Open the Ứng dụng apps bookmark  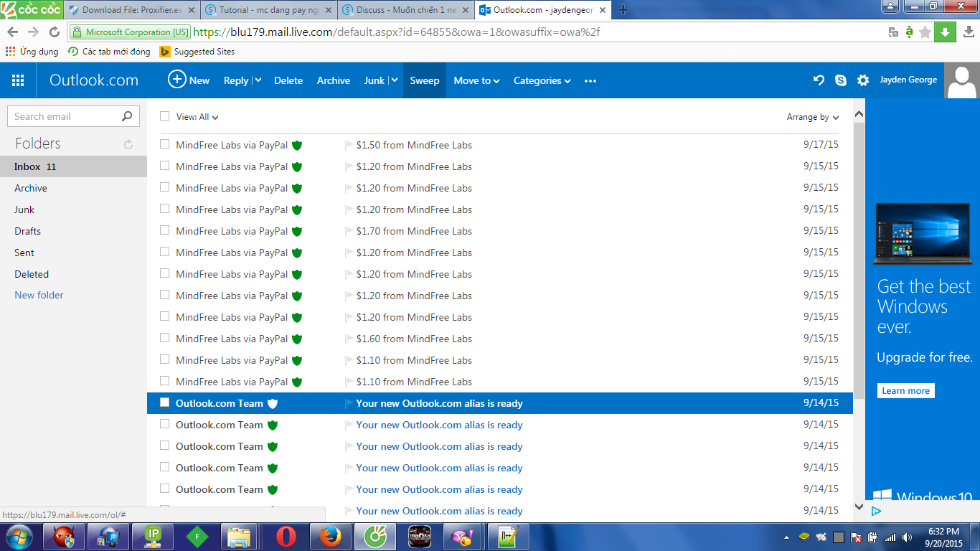click(x=32, y=52)
